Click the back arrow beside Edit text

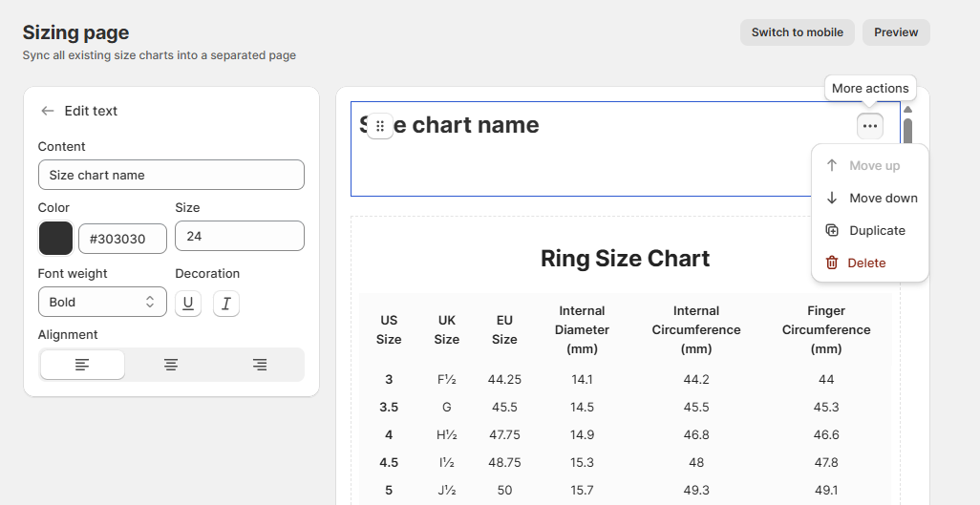click(48, 111)
